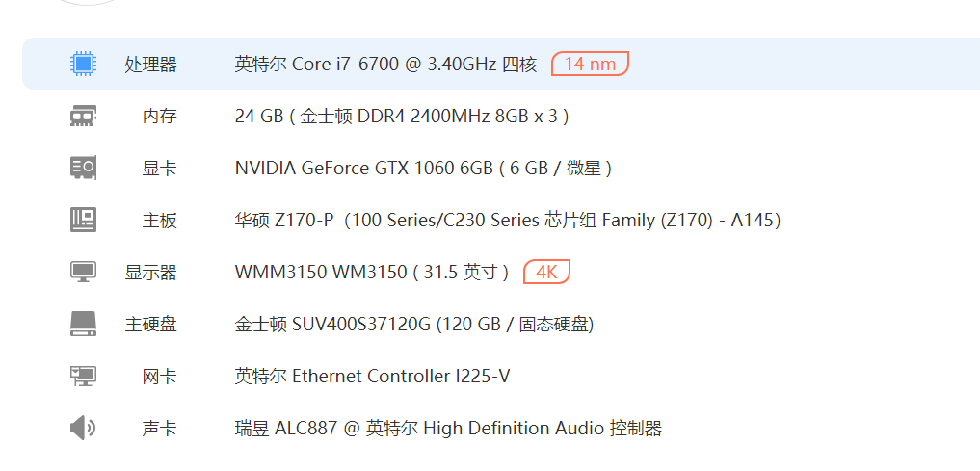Click the 24 GB DDR4 memory details

pos(402,117)
